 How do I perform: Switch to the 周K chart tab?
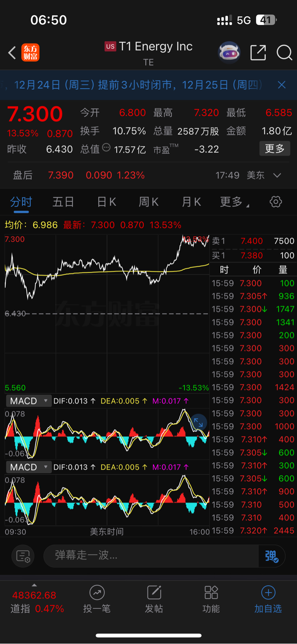(x=148, y=202)
